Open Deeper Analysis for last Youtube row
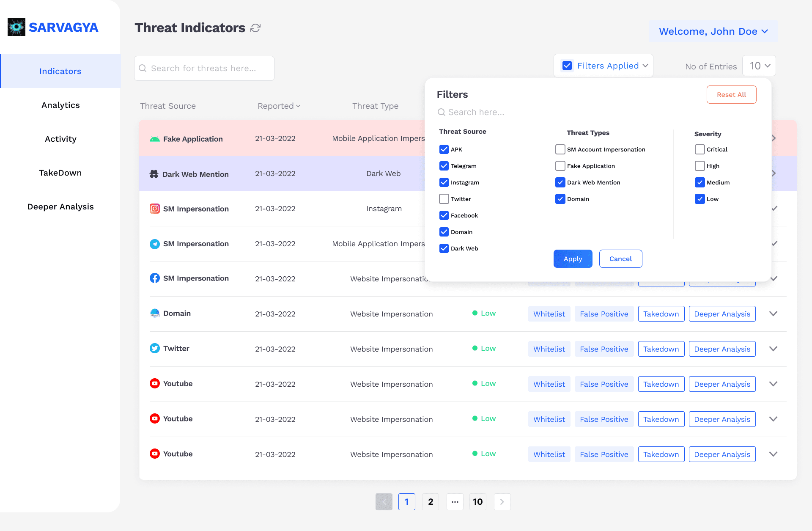Screen dimensions: 812x531 pos(722,454)
